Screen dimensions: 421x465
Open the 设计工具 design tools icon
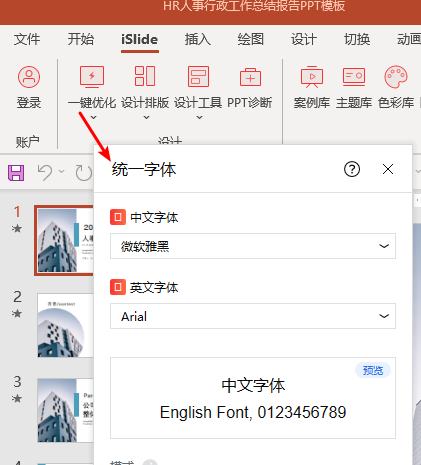(198, 77)
